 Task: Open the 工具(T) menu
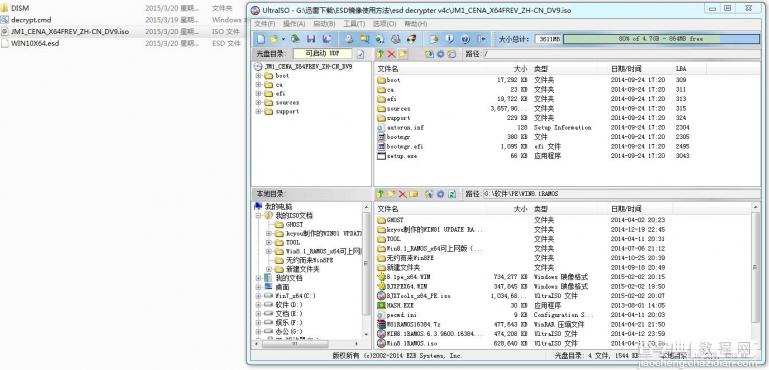354,24
